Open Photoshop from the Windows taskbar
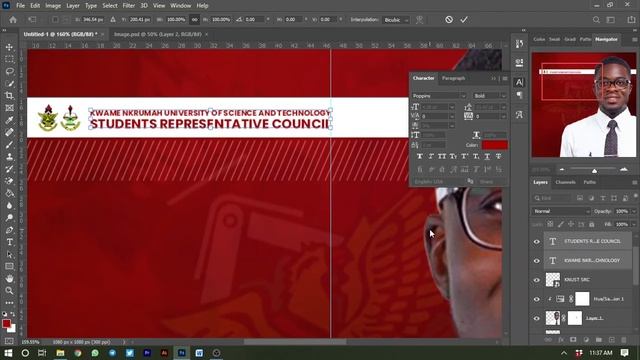 pyautogui.click(x=182, y=353)
